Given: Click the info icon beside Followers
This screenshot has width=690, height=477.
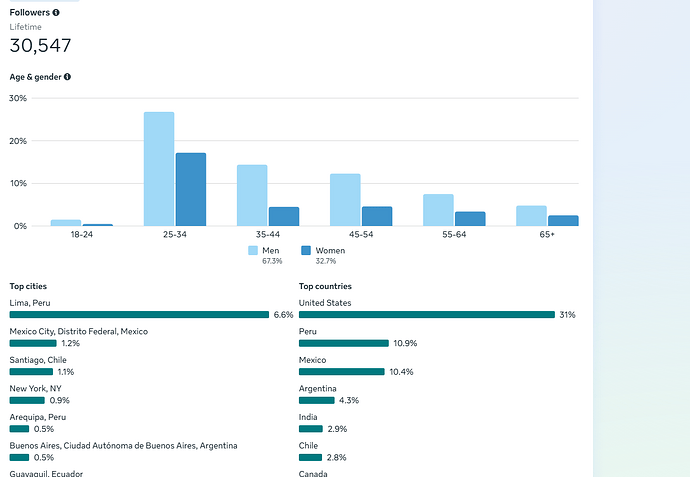Looking at the screenshot, I should tap(56, 12).
